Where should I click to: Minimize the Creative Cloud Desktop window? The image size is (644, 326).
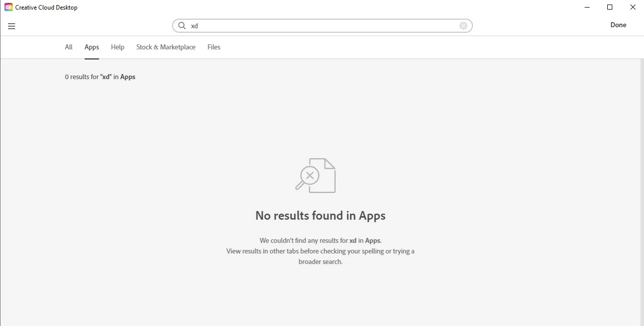(x=587, y=7)
